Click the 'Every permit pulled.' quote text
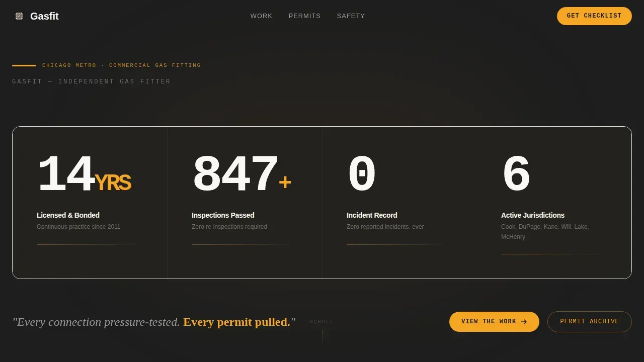Screen dimensions: 644x362 click(237, 322)
